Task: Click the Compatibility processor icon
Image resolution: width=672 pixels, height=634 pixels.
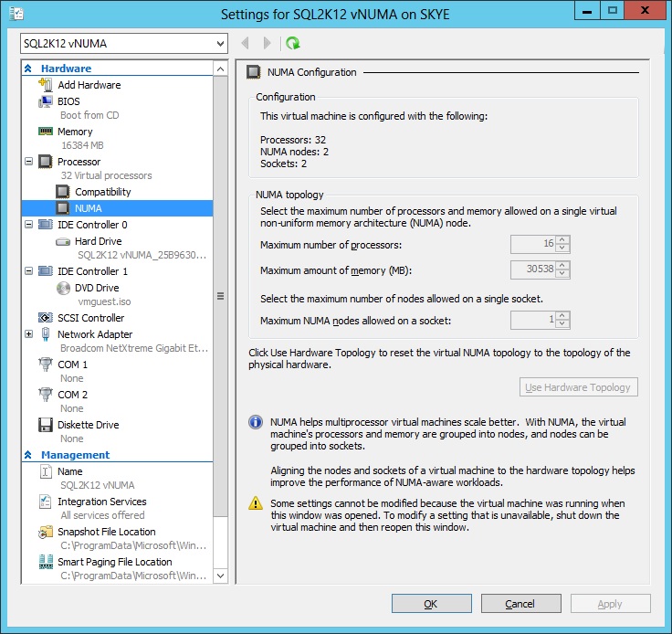Action: 63,192
